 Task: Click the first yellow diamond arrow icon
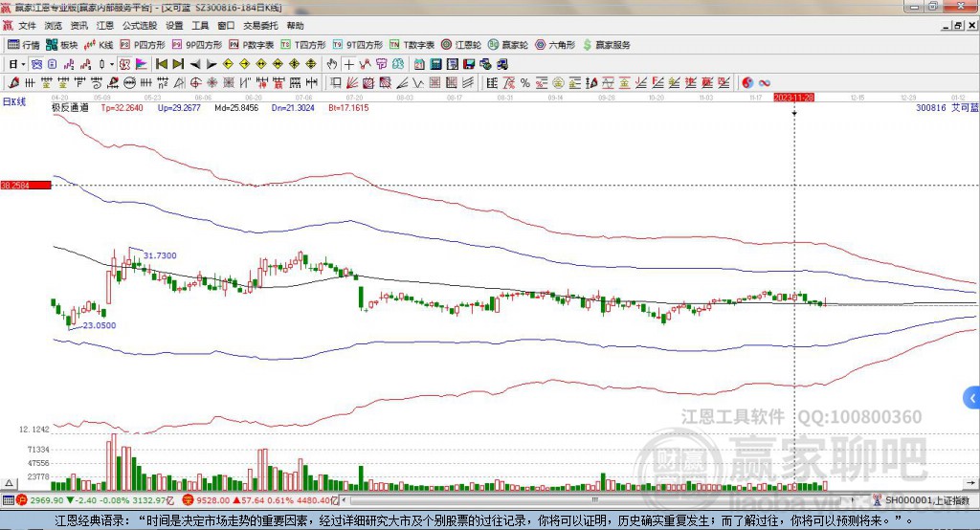coord(228,64)
